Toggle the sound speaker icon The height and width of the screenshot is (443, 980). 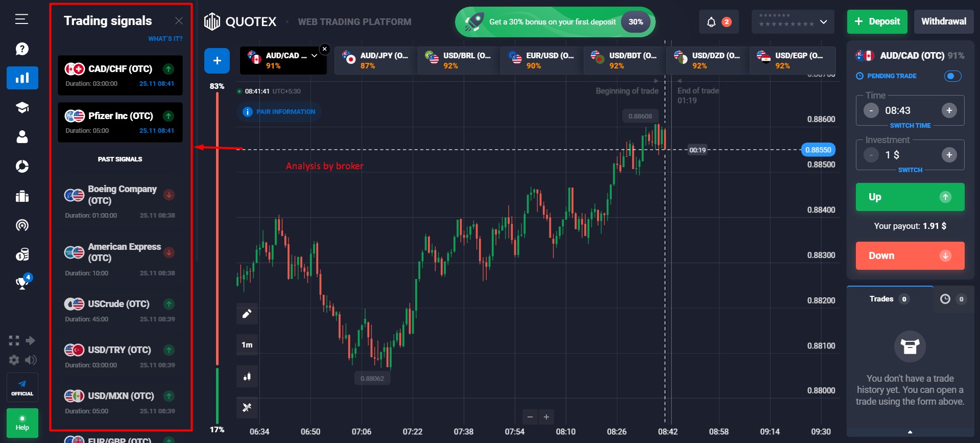pos(31,360)
